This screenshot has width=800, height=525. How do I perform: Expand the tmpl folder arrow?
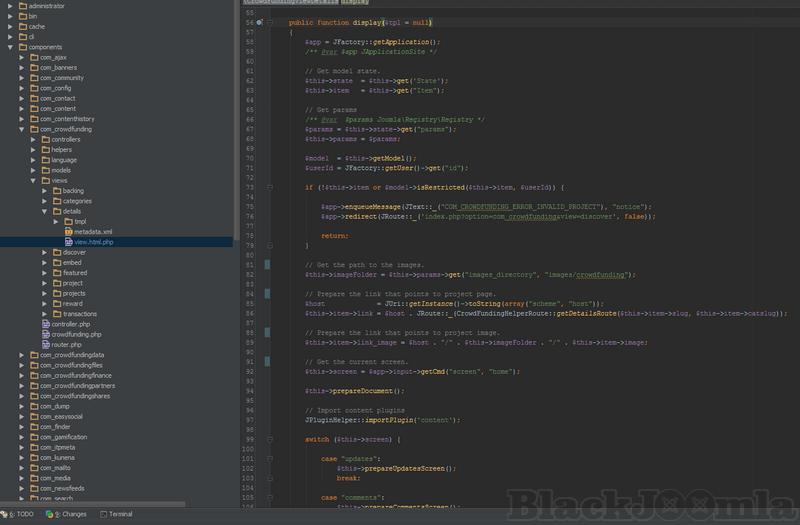pyautogui.click(x=56, y=221)
